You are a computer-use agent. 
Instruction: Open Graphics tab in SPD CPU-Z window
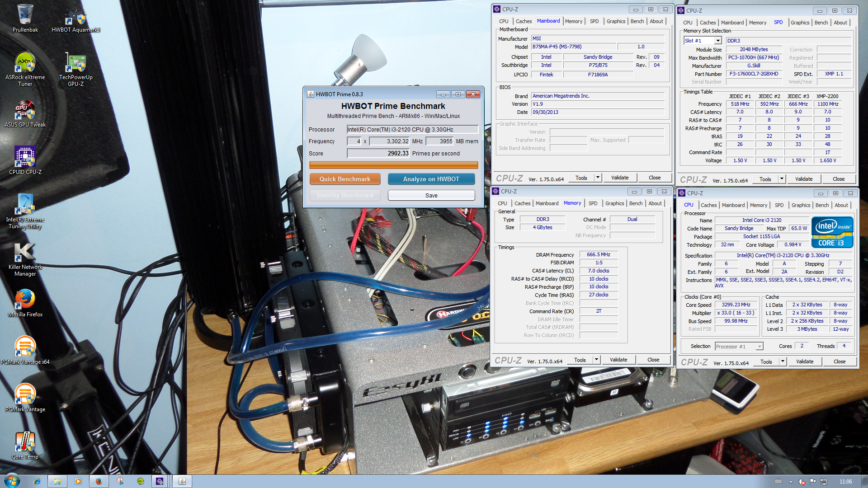pos(800,23)
